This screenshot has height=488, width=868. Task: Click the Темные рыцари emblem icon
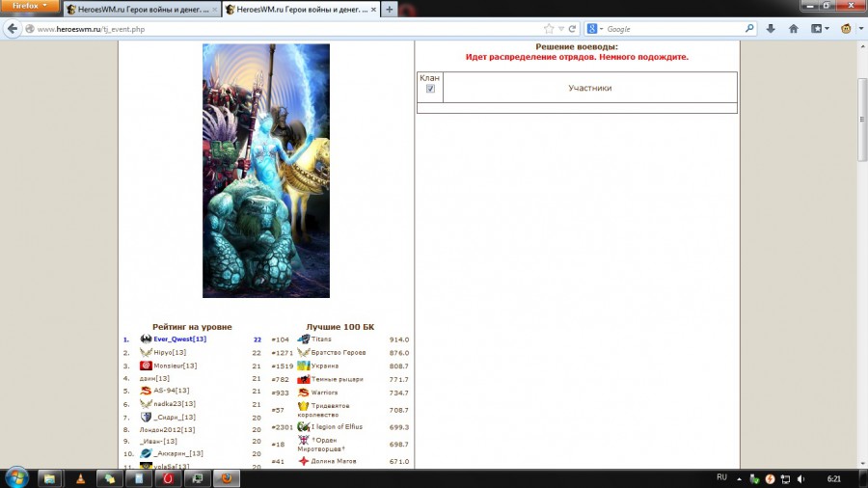tap(304, 380)
